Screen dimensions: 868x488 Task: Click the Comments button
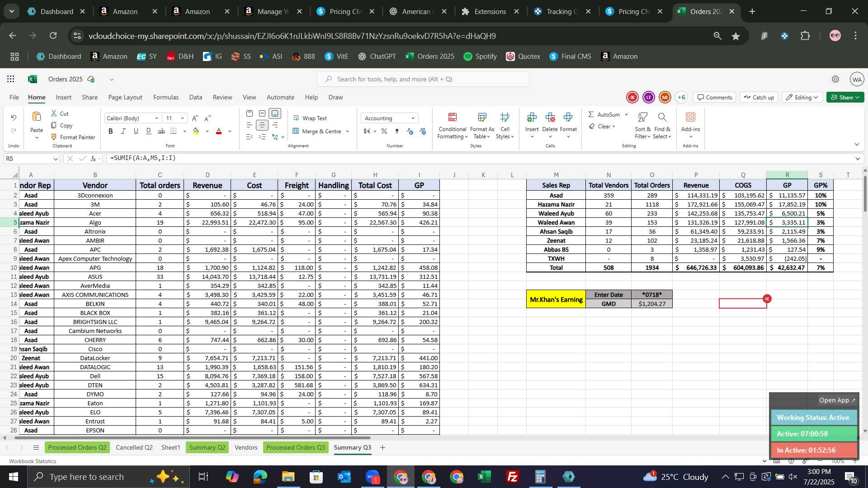pyautogui.click(x=715, y=97)
